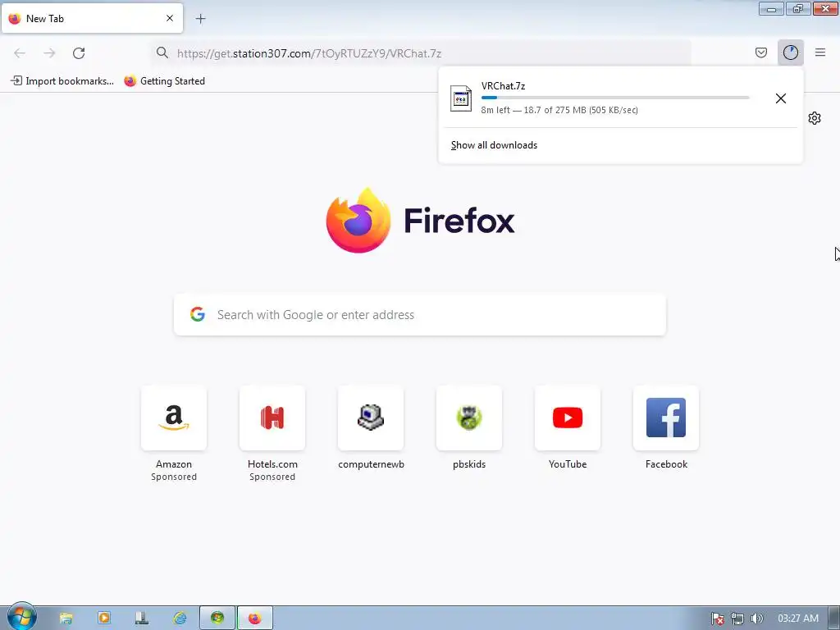This screenshot has height=630, width=840.
Task: Open new tab personalize settings gear
Action: (x=815, y=118)
